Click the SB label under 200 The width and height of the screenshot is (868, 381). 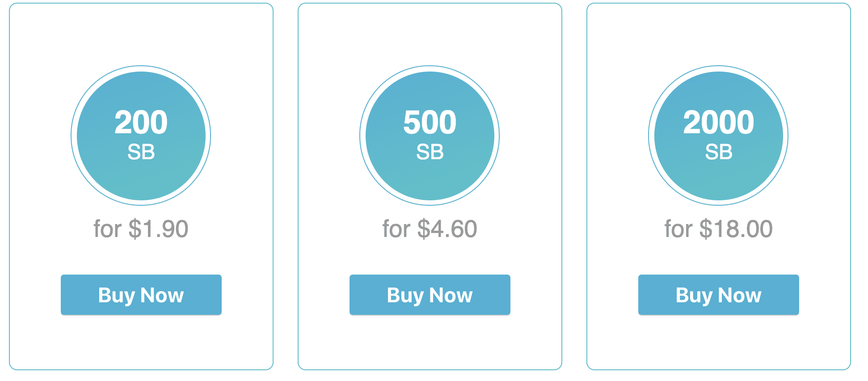tap(141, 152)
